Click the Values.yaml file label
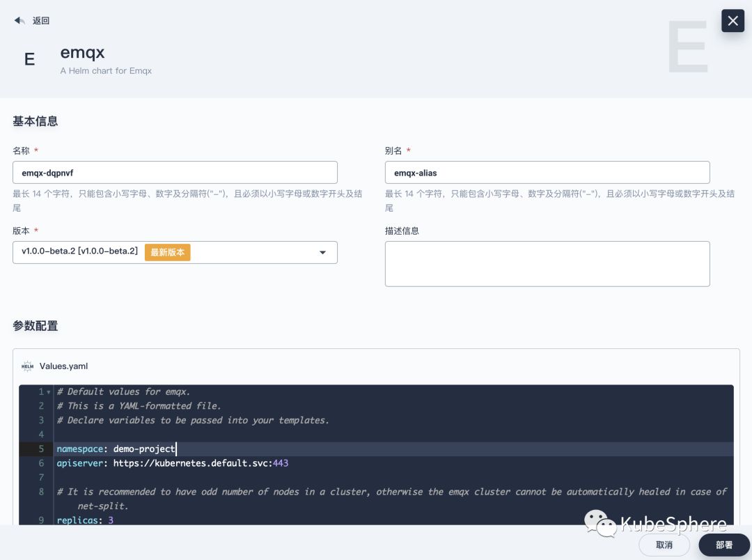Image resolution: width=752 pixels, height=560 pixels. click(x=64, y=366)
